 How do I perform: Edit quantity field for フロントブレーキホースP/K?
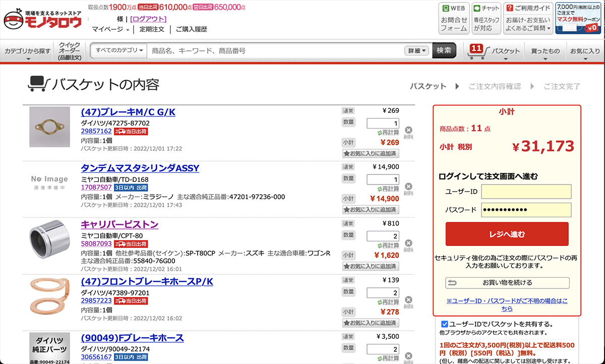pyautogui.click(x=383, y=292)
